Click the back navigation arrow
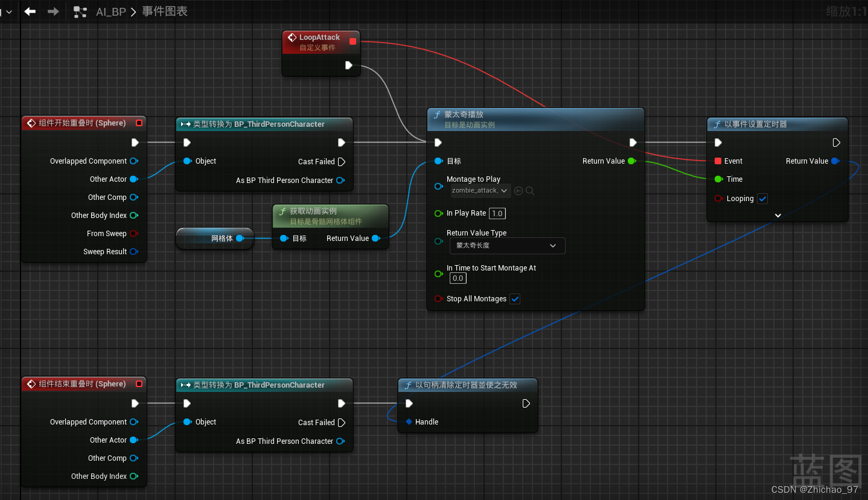The width and height of the screenshot is (868, 500). click(30, 11)
